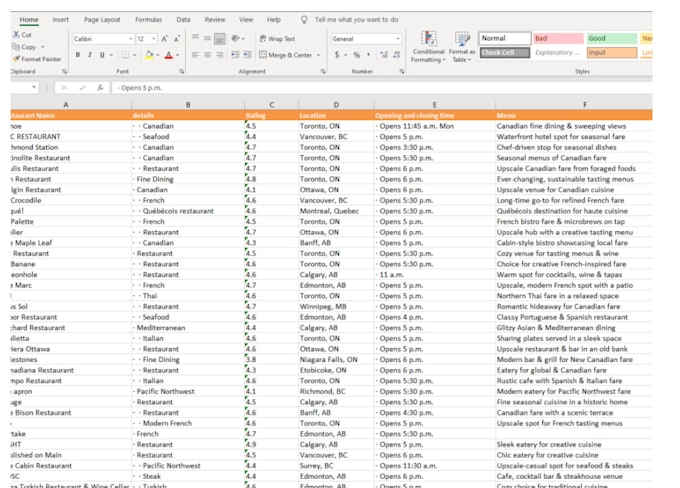
Task: Apply the yellow Fill Color bucket
Action: point(149,55)
